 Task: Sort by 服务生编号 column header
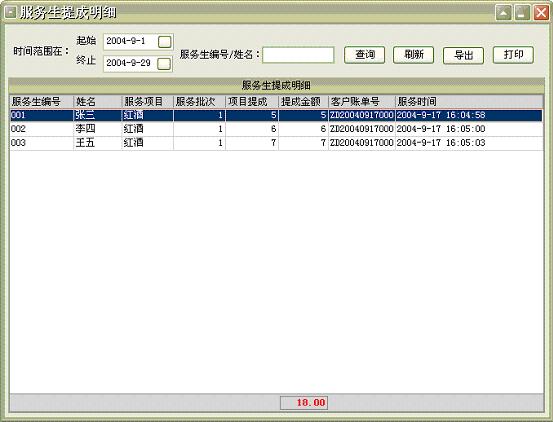click(42, 102)
